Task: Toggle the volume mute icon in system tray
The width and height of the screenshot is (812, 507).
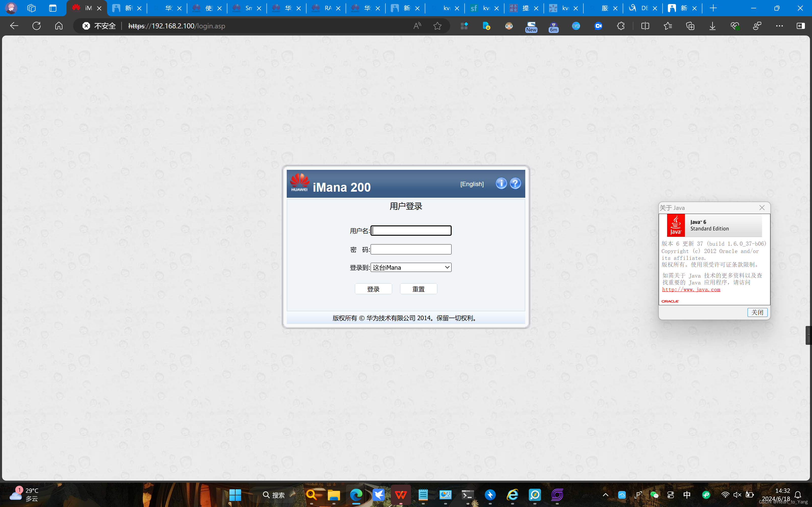Action: point(737,495)
